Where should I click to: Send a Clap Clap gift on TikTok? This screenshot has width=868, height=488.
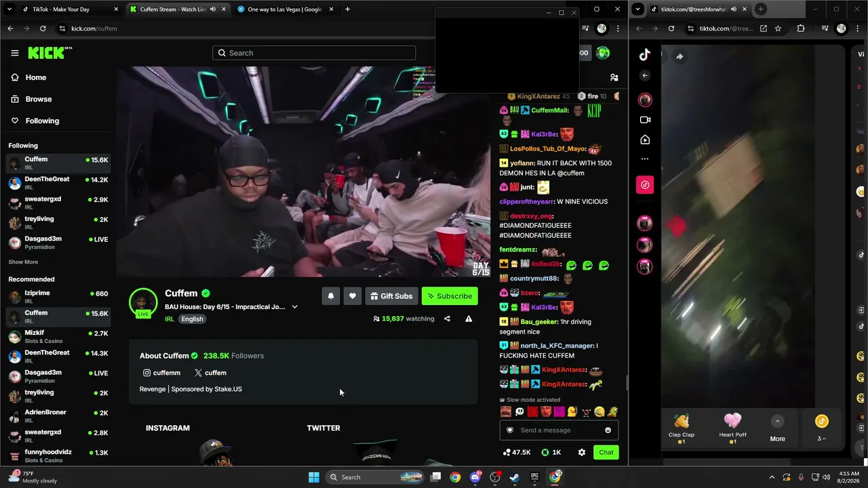click(682, 428)
